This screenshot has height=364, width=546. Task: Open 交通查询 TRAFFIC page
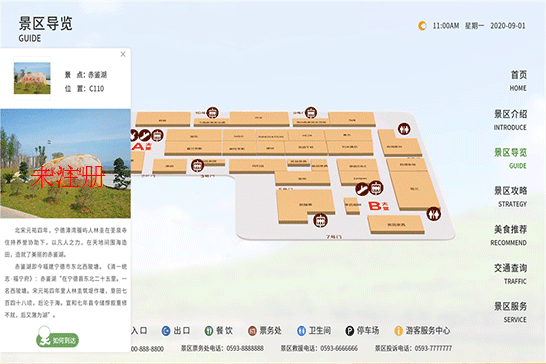tap(510, 274)
